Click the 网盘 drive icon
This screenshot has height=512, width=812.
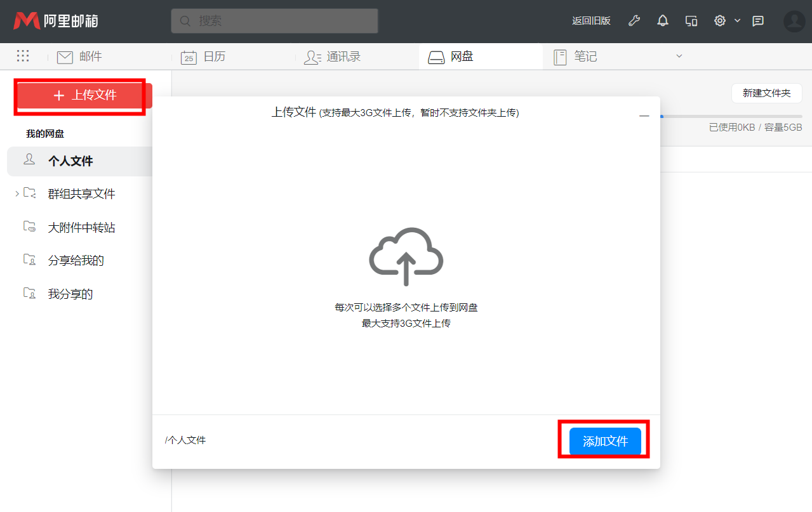pyautogui.click(x=436, y=57)
